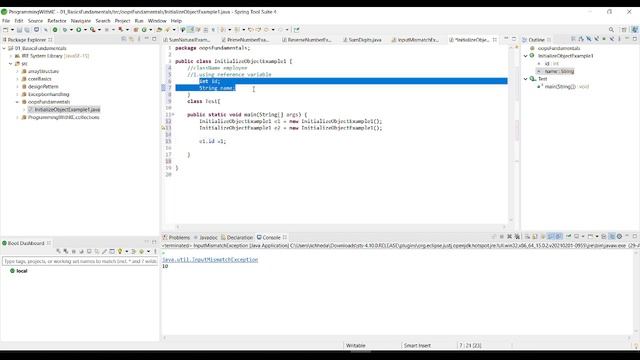
Task: Click the Open Perspective icon
Action: pyautogui.click(x=624, y=30)
